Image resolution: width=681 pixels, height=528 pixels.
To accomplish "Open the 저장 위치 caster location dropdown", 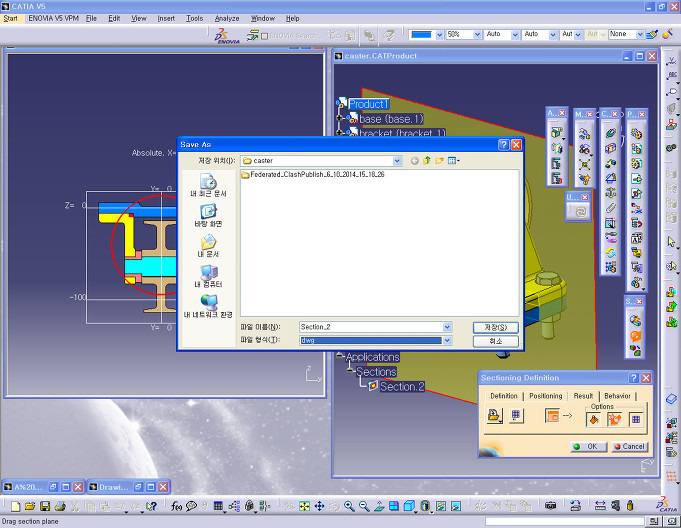I will (397, 161).
